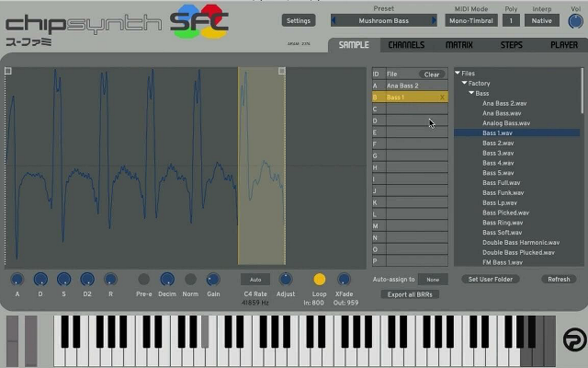The image size is (588, 368).
Task: Select Ana Bass 2.wav file
Action: point(504,103)
